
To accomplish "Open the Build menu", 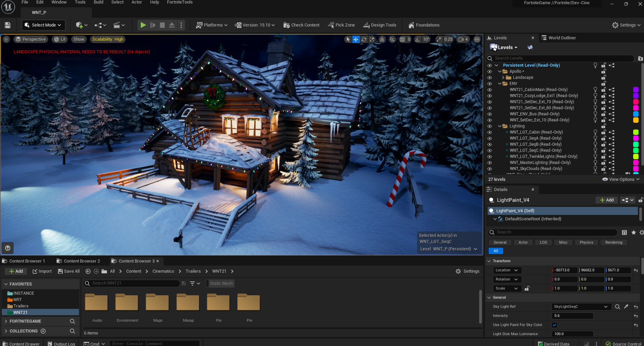I will (99, 2).
